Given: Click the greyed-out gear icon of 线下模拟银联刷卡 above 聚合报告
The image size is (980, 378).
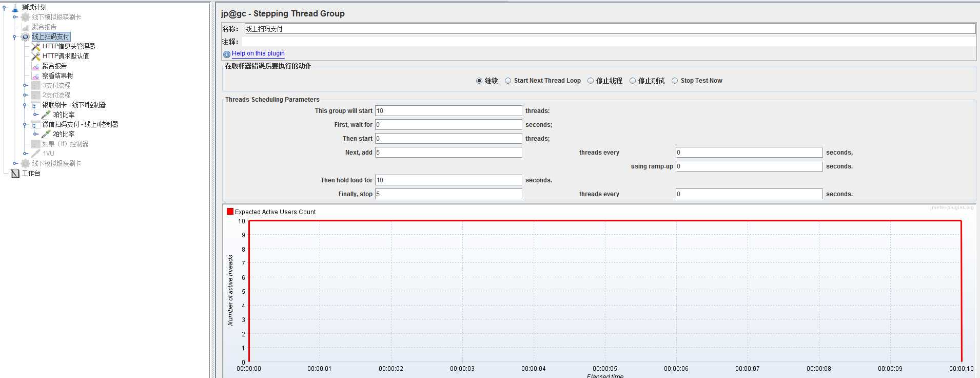Looking at the screenshot, I should [x=25, y=17].
